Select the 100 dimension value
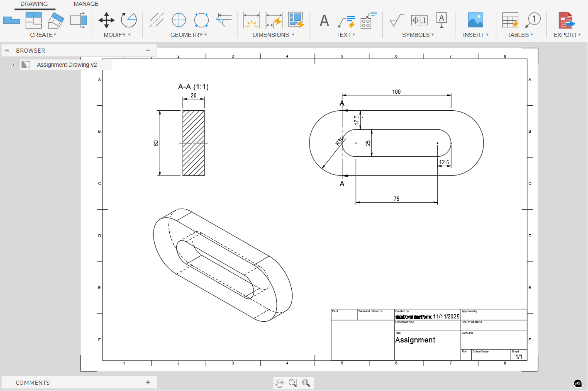The image size is (588, 391). (396, 92)
